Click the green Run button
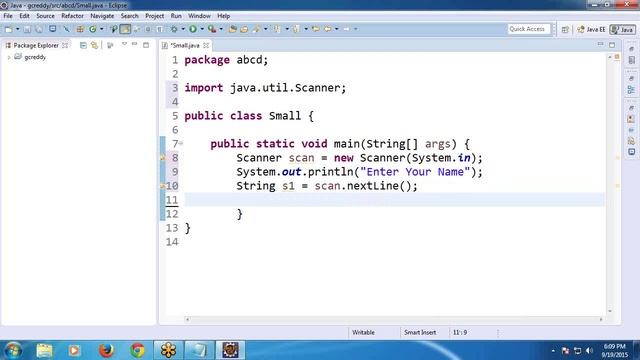Screen dimensions: 640x360 click(x=193, y=29)
